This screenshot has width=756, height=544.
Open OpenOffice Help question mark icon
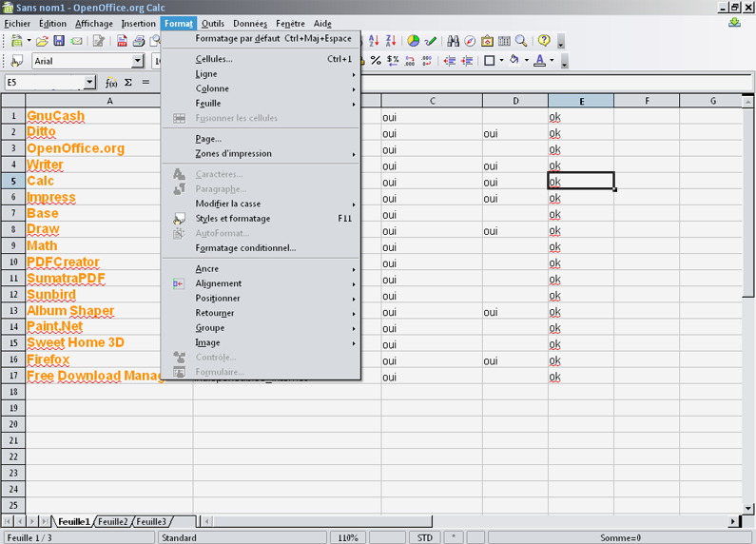click(x=544, y=41)
